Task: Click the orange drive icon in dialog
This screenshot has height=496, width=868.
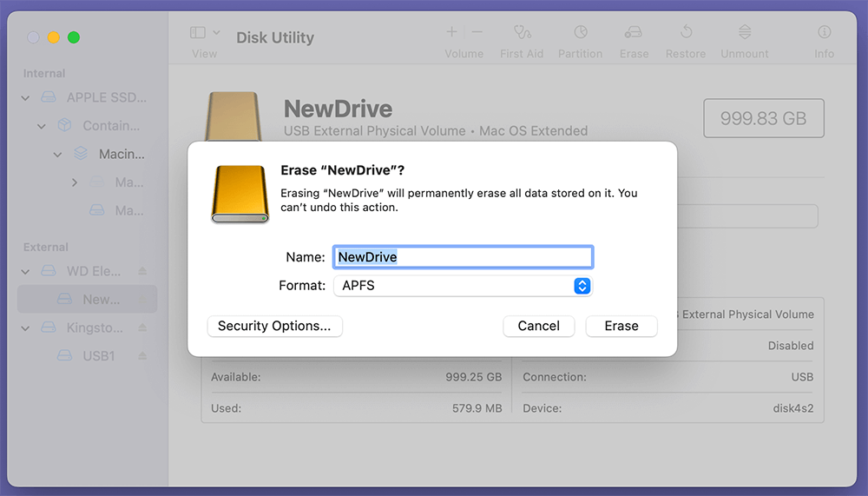Action: click(x=240, y=195)
